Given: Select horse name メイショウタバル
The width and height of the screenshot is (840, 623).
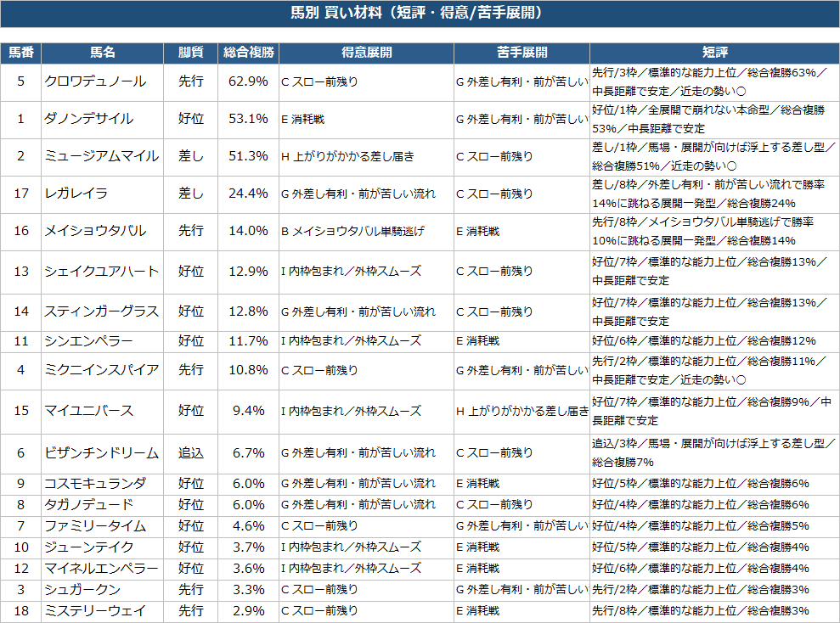Looking at the screenshot, I should tap(95, 231).
